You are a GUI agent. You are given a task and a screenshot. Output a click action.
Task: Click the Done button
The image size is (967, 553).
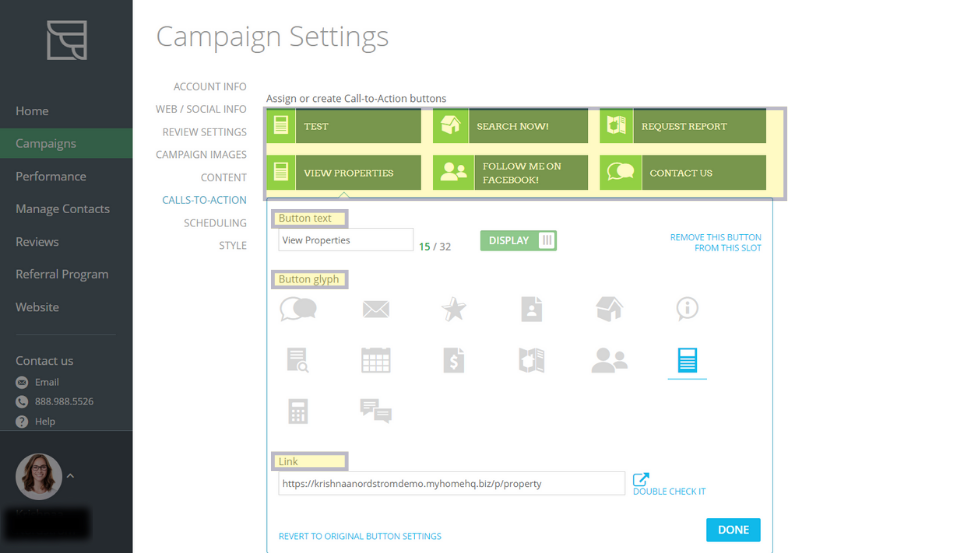point(733,530)
